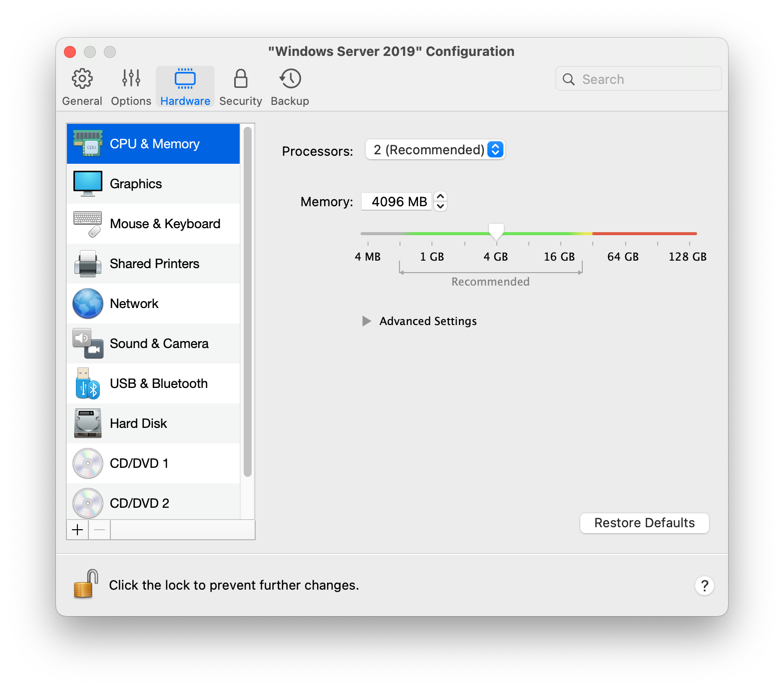Open the Options sliders tab

coord(131,87)
